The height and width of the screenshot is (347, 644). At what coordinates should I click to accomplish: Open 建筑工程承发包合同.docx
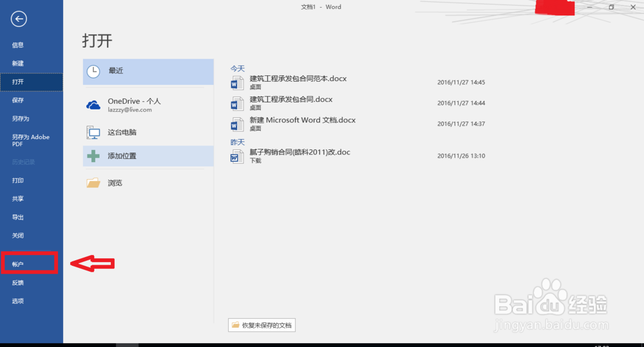point(291,99)
